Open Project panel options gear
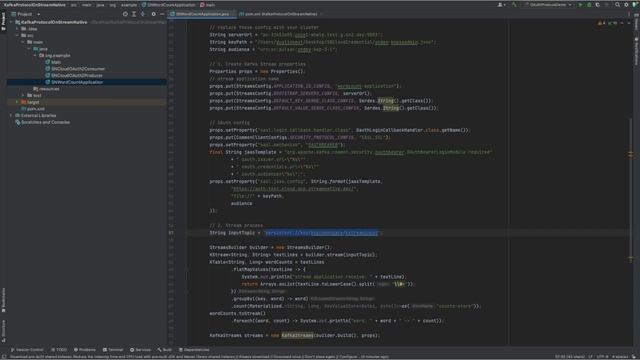The image size is (640, 360). coord(153,14)
